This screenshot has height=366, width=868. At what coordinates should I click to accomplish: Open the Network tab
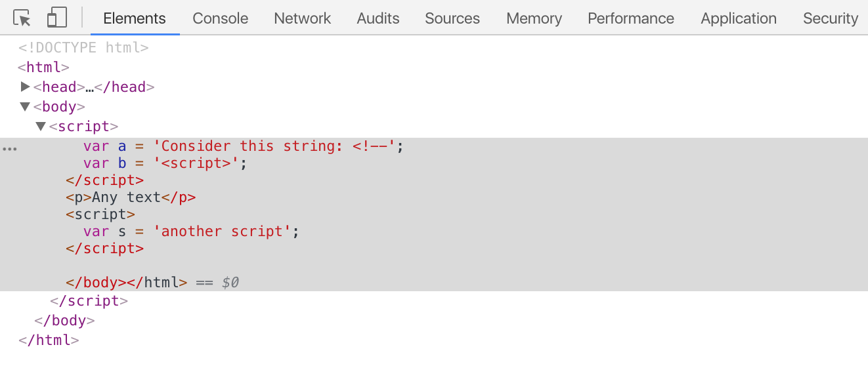302,18
